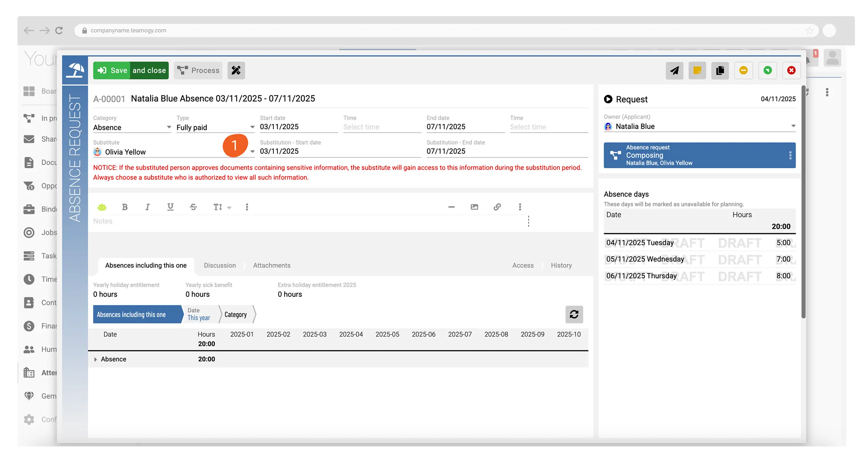Open the Attachments tab
The height and width of the screenshot is (457, 868).
pyautogui.click(x=272, y=266)
